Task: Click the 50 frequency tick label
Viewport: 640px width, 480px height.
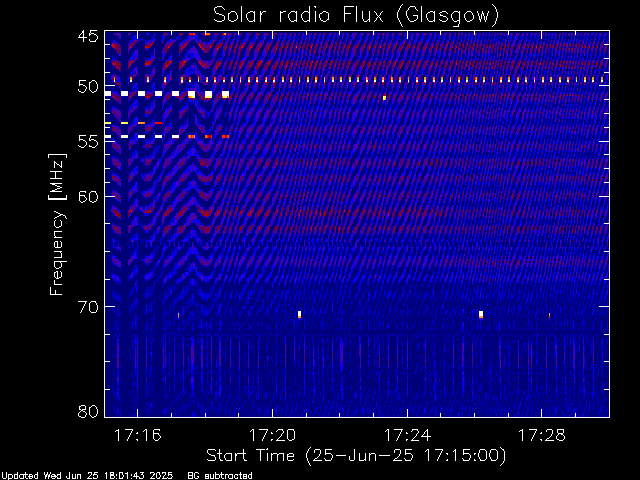Action: pos(88,87)
